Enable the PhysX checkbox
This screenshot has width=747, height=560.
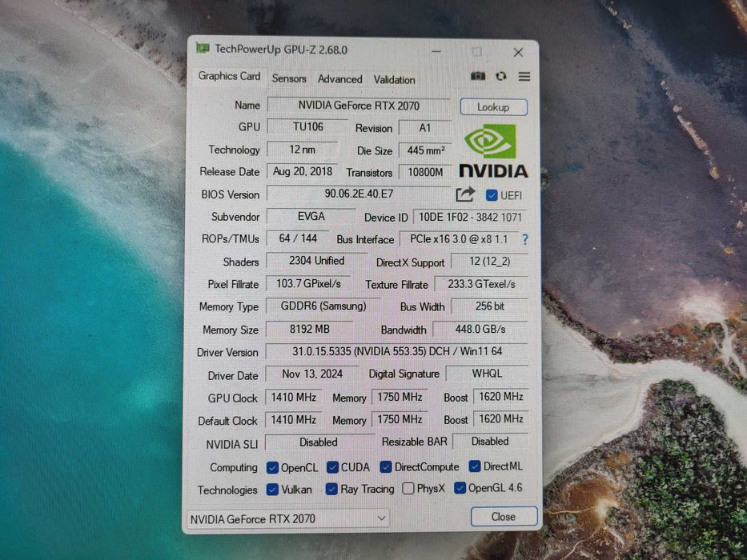click(x=408, y=488)
